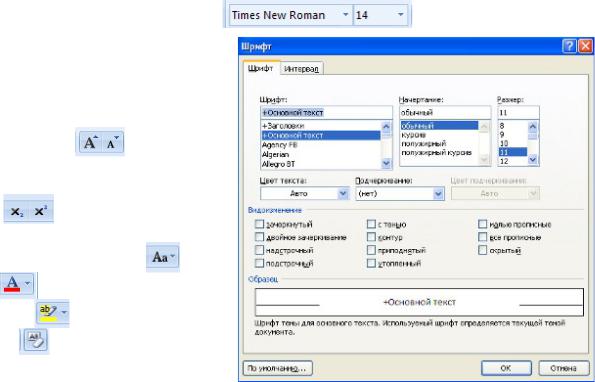Screen dimensions: 595x382
Task: Enable the надстрочный checkbox
Action: (259, 250)
